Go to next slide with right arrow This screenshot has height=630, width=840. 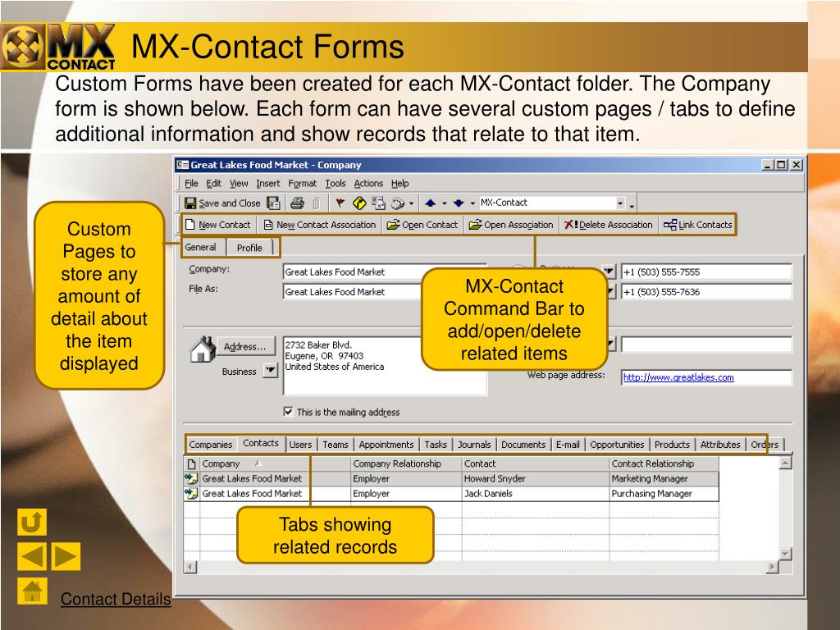[x=66, y=557]
